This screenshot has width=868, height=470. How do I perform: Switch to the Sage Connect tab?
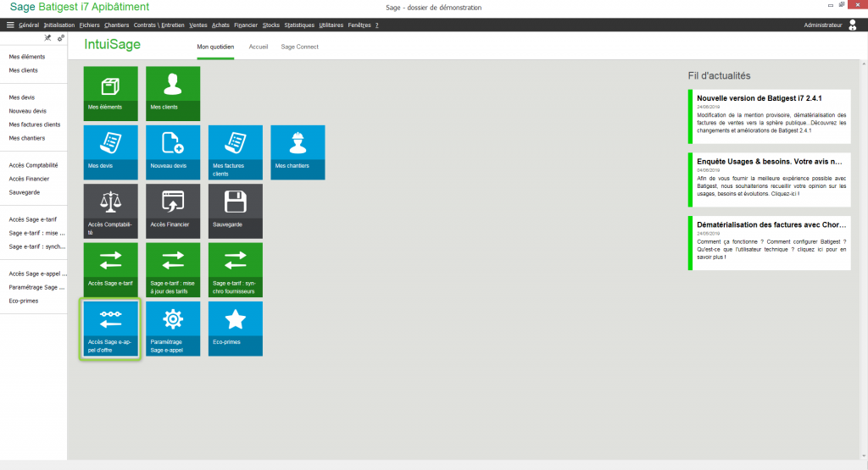click(x=299, y=47)
